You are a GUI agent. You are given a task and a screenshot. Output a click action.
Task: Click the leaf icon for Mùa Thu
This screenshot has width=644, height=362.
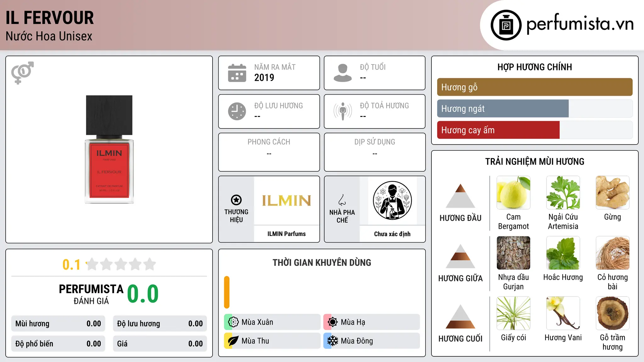[x=233, y=341]
